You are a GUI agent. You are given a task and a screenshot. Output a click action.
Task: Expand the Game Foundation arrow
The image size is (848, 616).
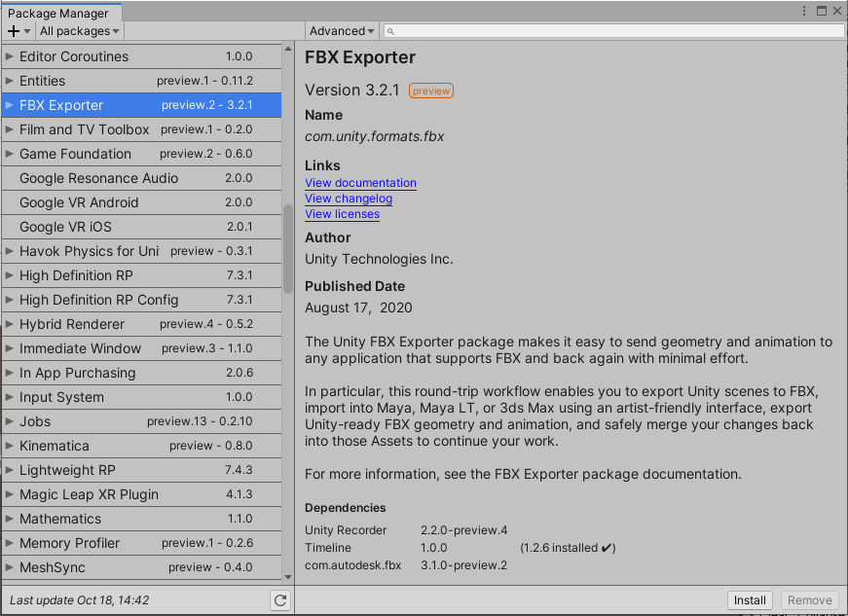[x=9, y=154]
